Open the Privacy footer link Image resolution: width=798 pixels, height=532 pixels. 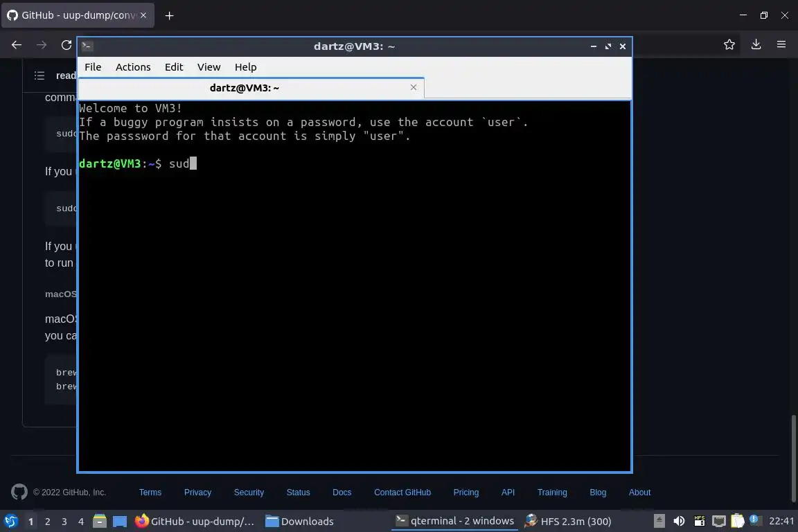click(197, 493)
